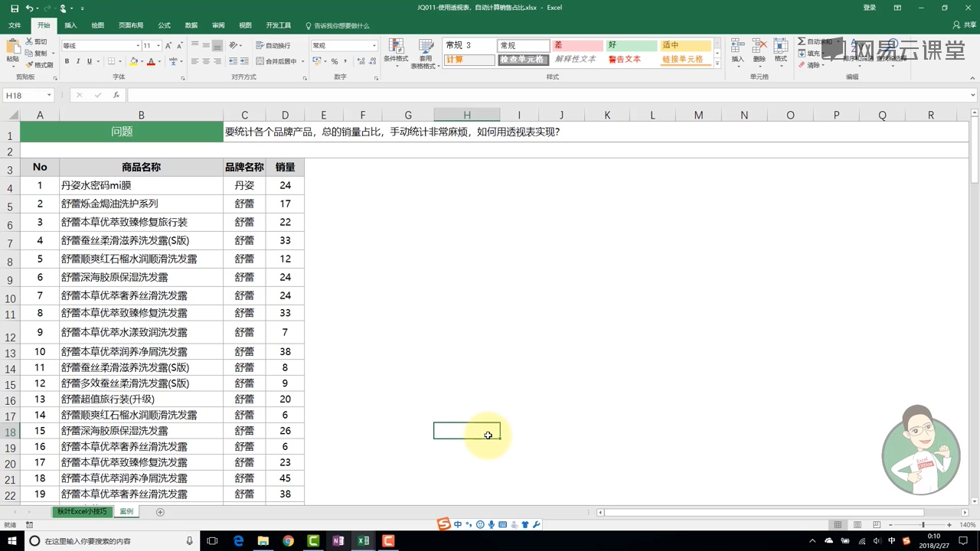Open the 插入 (Insert) ribbon tab
980x551 pixels.
click(70, 25)
